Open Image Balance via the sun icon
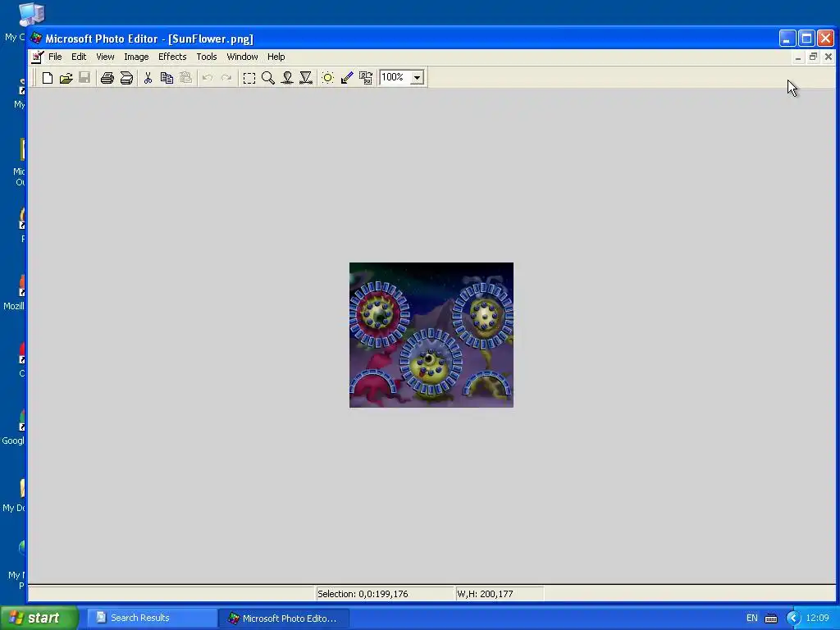This screenshot has width=840, height=630. pyautogui.click(x=328, y=78)
